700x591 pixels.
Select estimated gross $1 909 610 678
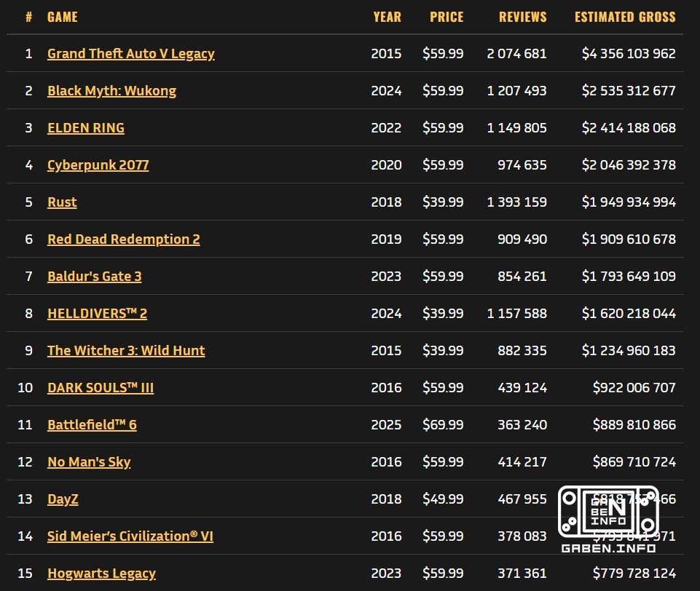click(629, 239)
